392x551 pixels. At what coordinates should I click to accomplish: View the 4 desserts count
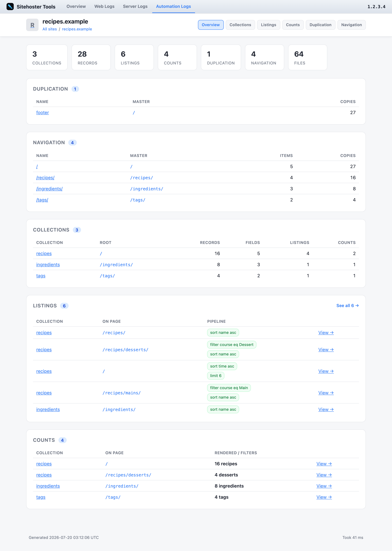(324, 475)
